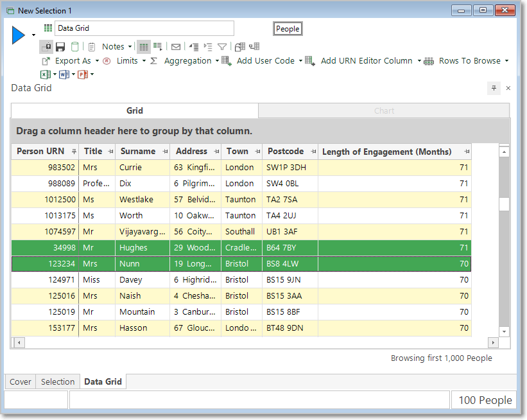
Task: Click the sigma Aggregation icon
Action: point(153,61)
